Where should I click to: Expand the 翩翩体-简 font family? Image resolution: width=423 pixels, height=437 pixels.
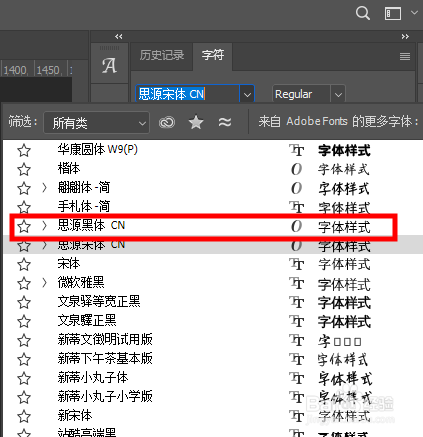point(44,188)
